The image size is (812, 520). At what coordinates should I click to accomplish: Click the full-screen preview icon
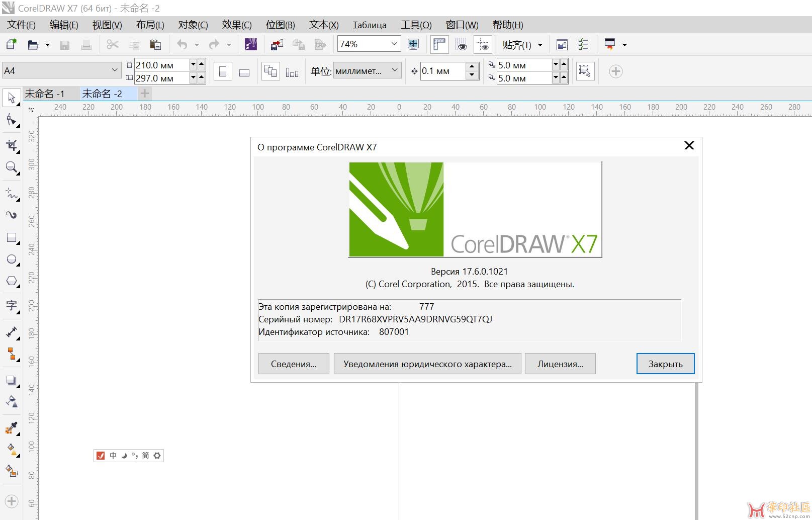tap(413, 44)
